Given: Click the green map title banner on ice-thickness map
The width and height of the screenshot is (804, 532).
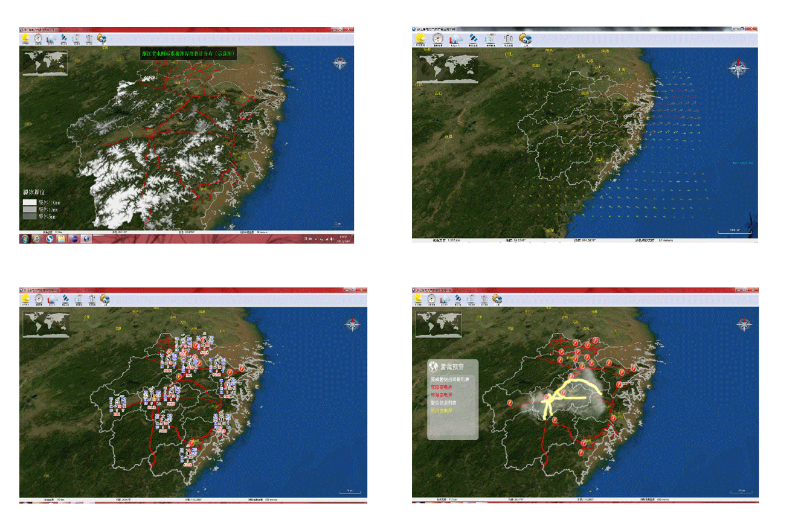Looking at the screenshot, I should tap(188, 54).
